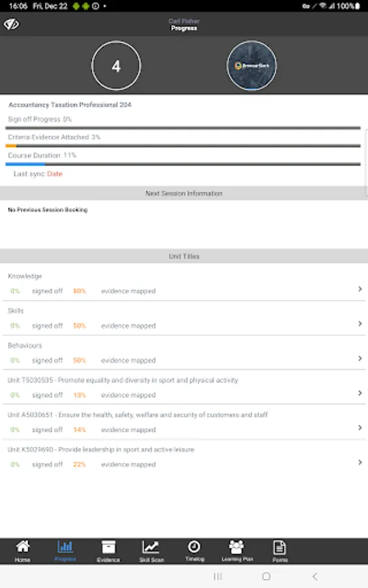The image size is (368, 588).
Task: Tap Android home navigation button
Action: (x=266, y=576)
